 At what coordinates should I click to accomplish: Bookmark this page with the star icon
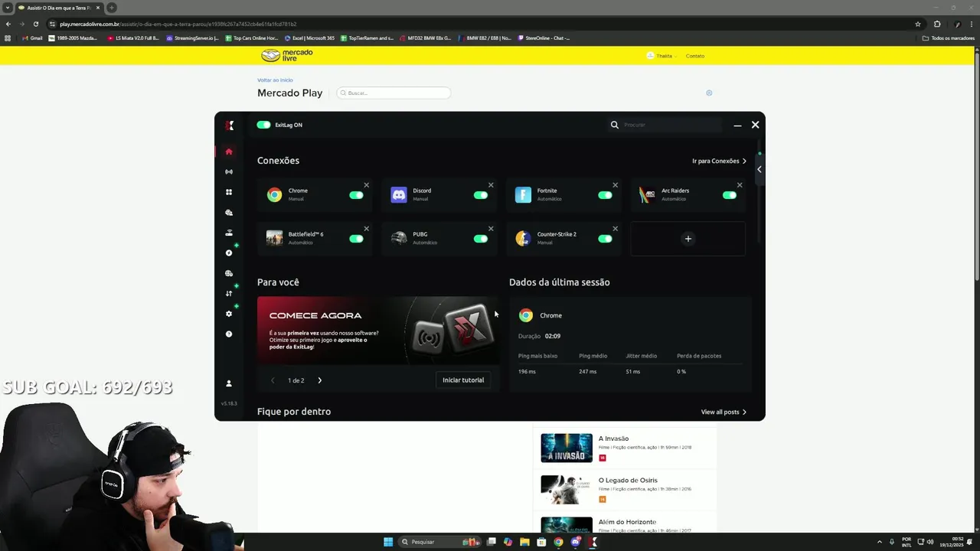pos(918,24)
